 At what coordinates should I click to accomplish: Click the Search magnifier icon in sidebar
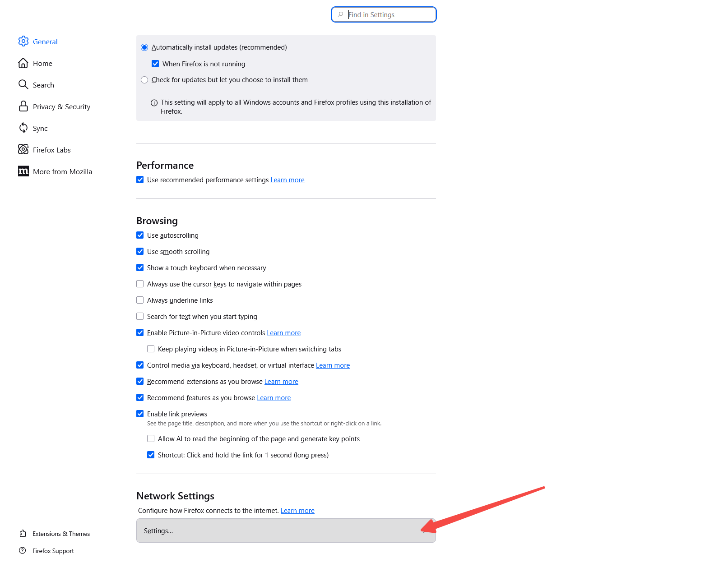coord(23,85)
